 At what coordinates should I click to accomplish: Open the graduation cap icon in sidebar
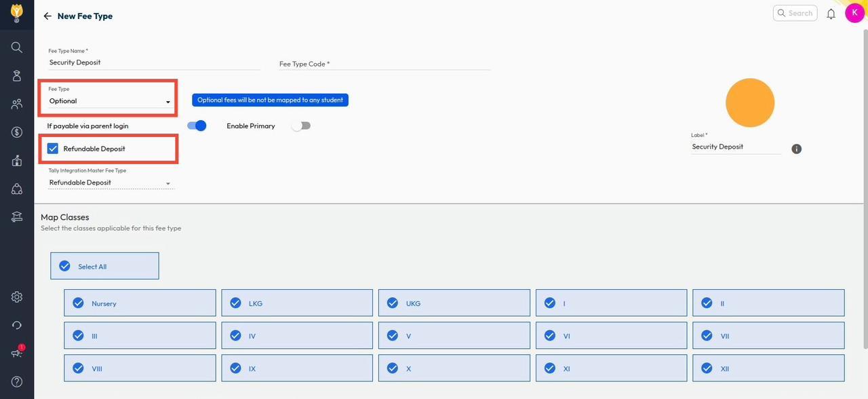[x=17, y=217]
